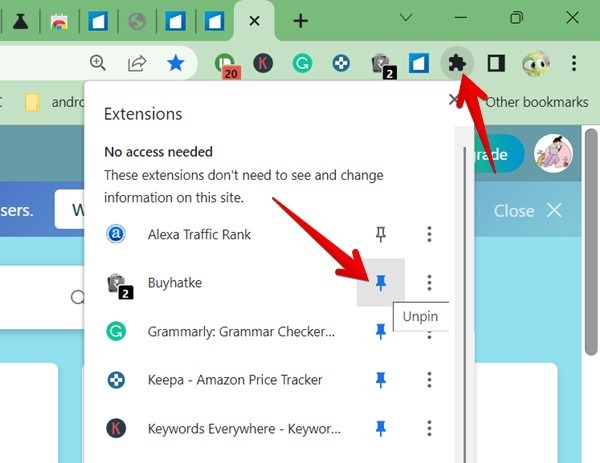Open more options for Buyhatke
Screen dimensions: 600x463
[429, 283]
